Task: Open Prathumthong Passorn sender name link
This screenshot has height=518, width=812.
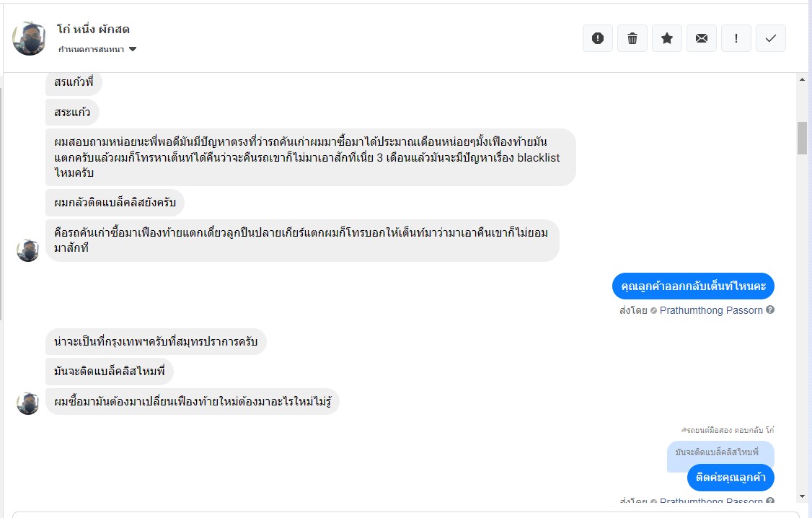Action: tap(711, 310)
